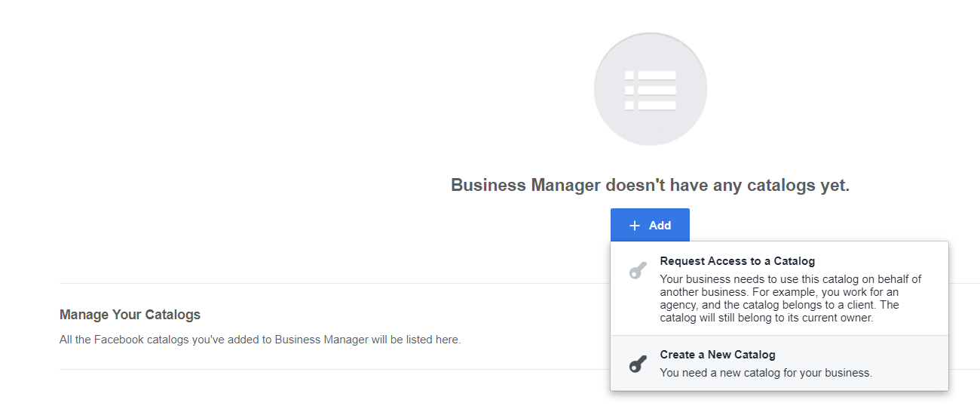Viewport: 980px width, 406px height.
Task: Click "All the Facebook catalogs" description text
Action: [259, 340]
